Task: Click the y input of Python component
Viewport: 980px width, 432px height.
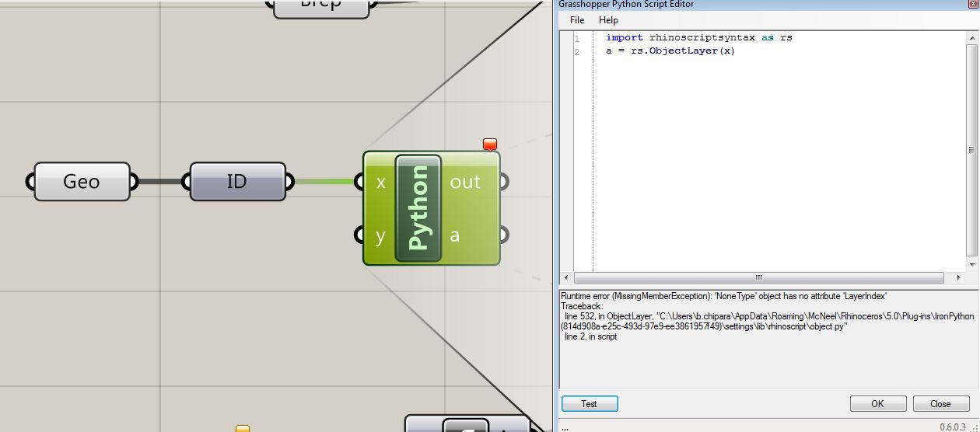Action: click(380, 235)
